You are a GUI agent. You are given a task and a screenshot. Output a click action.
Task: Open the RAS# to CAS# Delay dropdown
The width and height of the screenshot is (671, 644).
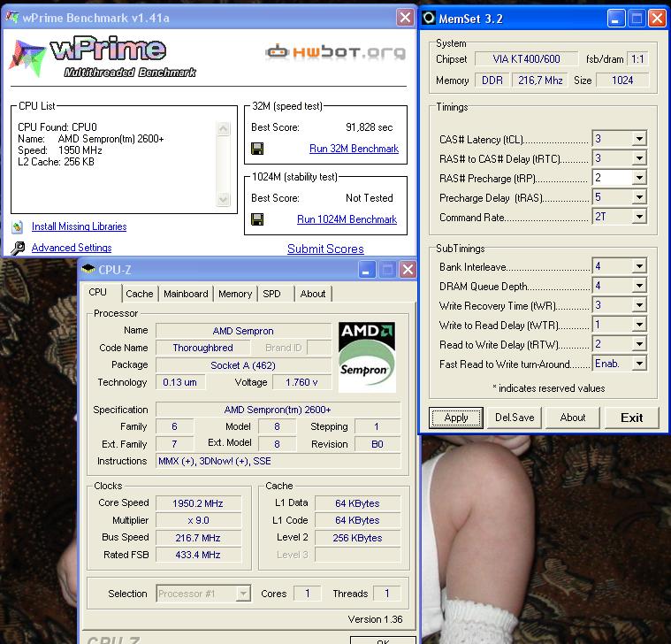tap(639, 158)
